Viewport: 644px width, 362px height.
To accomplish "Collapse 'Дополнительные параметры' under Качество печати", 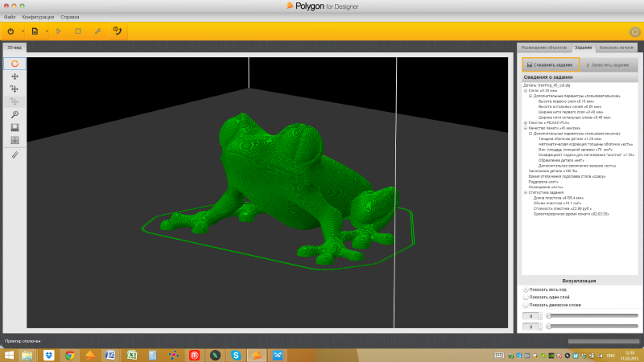I will point(530,134).
